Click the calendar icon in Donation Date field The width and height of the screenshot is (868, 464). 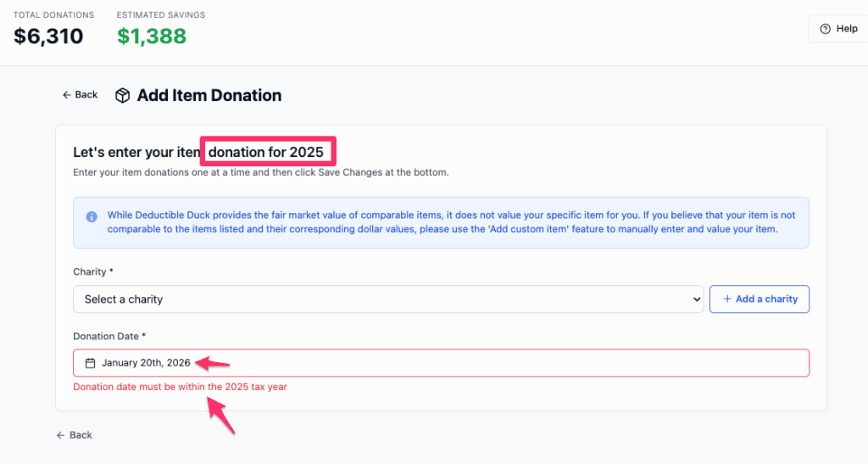coord(91,363)
